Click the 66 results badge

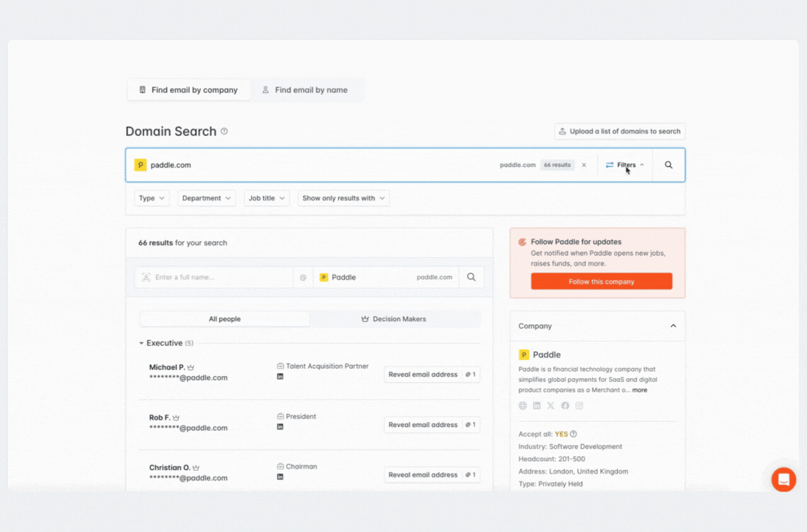[557, 166]
